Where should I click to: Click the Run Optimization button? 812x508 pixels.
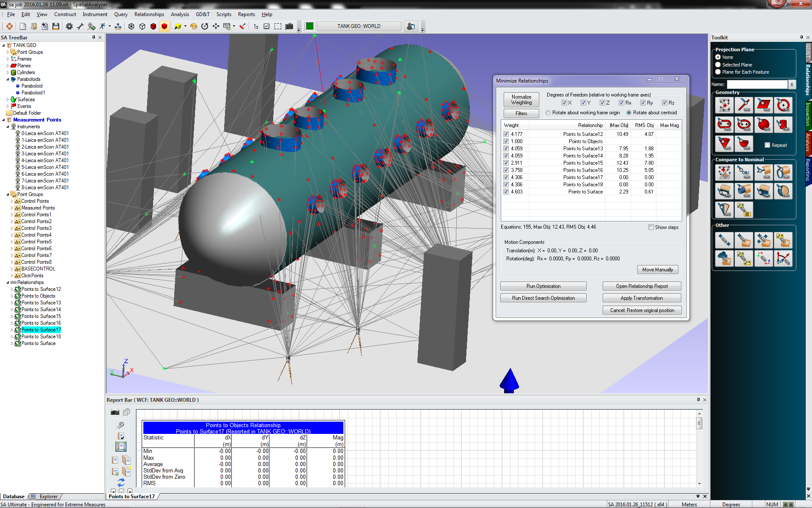click(x=543, y=286)
